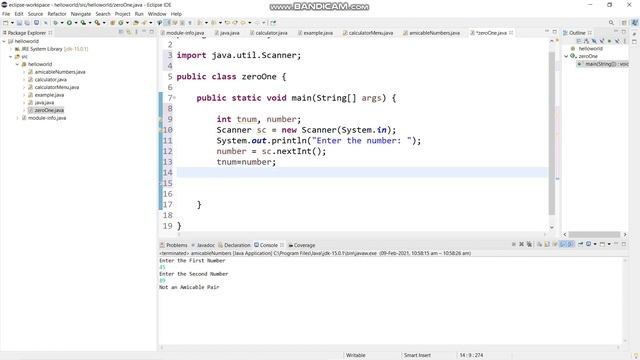
Task: Click the Save icon in toolbar
Action: tap(19, 23)
